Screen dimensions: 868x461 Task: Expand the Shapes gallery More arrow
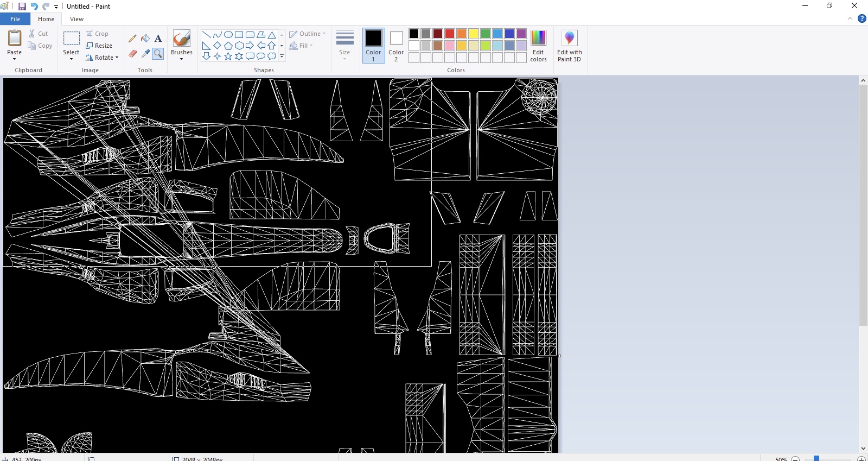click(282, 56)
